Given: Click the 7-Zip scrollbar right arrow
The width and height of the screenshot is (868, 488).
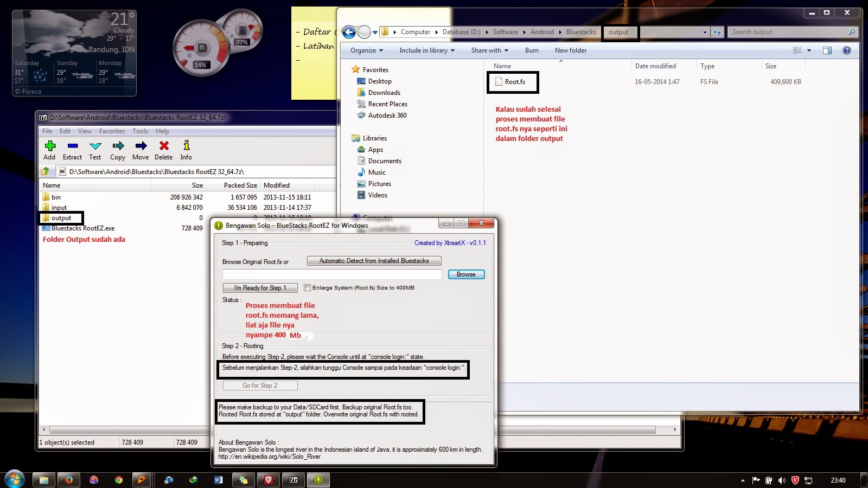Looking at the screenshot, I should point(675,429).
